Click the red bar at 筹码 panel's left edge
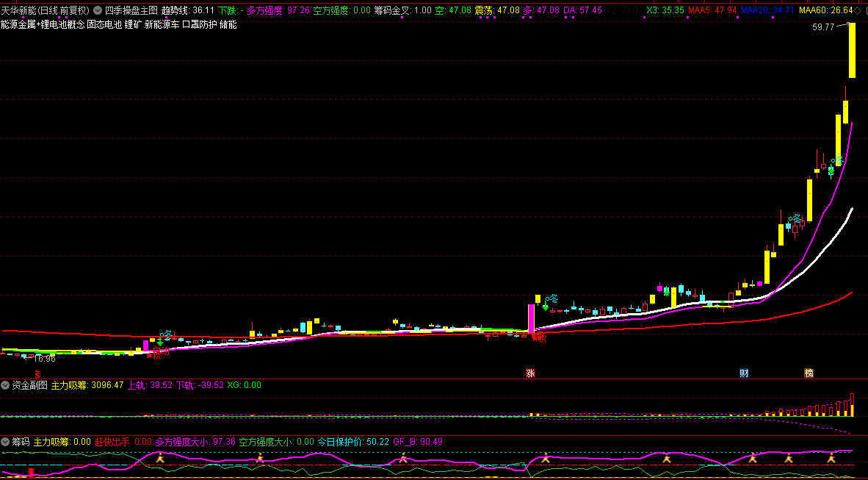868x480 pixels. [x=31, y=472]
